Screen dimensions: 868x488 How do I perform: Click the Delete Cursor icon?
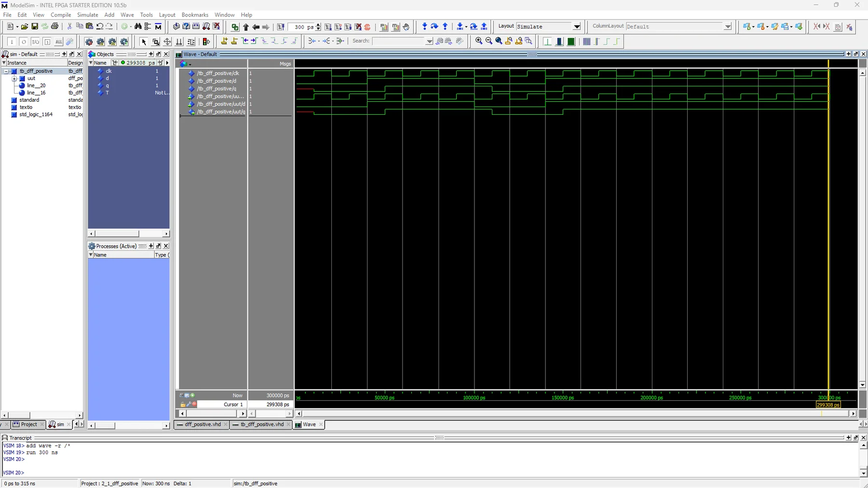pyautogui.click(x=234, y=41)
